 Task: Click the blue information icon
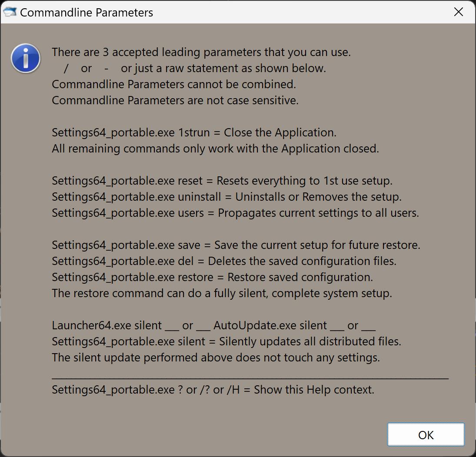tap(26, 58)
